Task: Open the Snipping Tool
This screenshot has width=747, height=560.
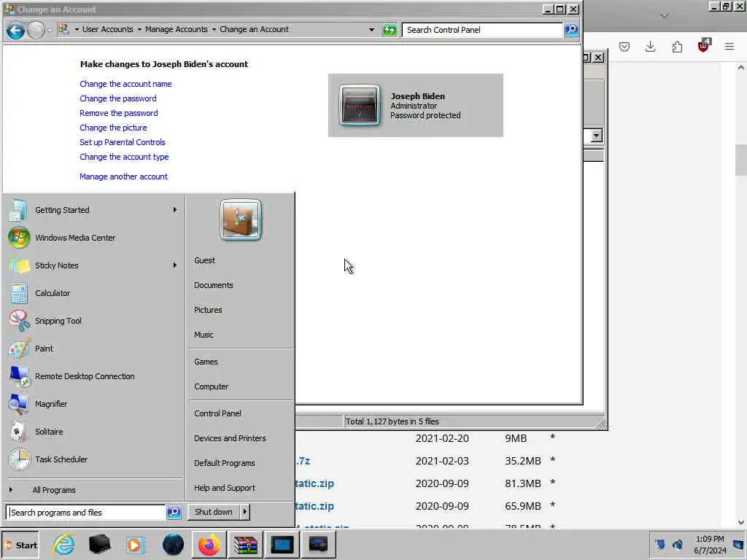Action: click(x=93, y=321)
